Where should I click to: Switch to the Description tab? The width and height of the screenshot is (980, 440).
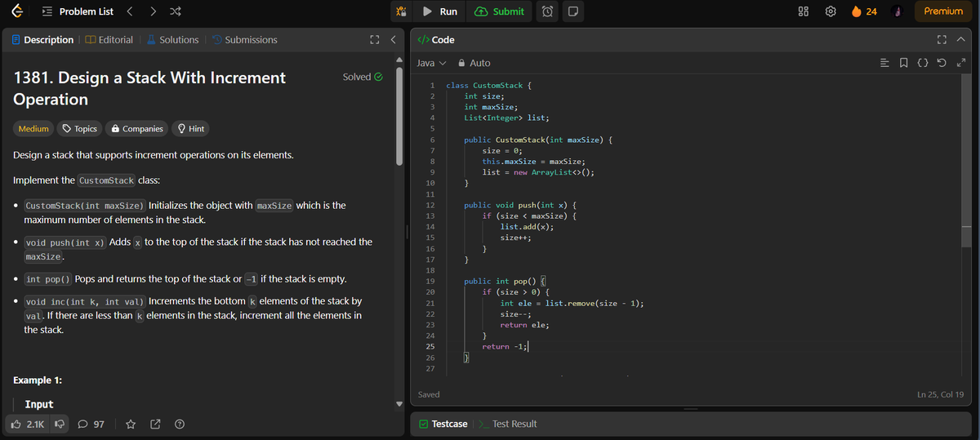[x=42, y=39]
